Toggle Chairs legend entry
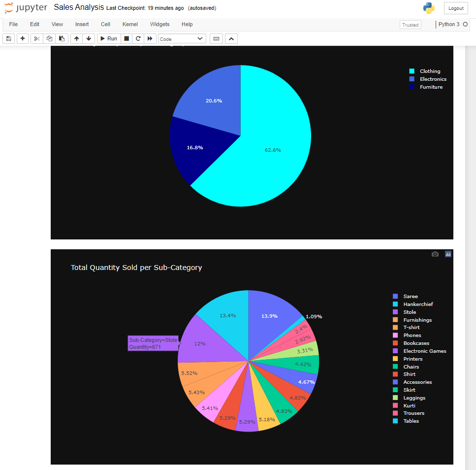Viewport: 476px width, 470px height. click(x=406, y=367)
